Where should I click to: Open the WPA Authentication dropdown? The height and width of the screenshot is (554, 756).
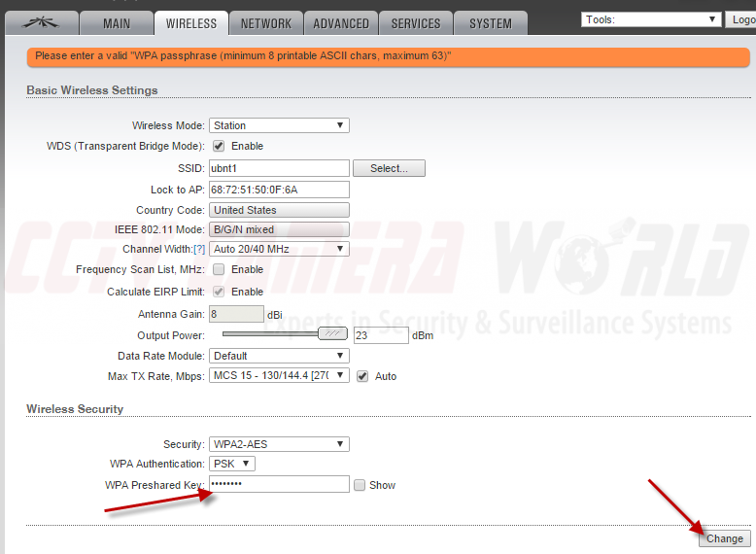pos(232,464)
